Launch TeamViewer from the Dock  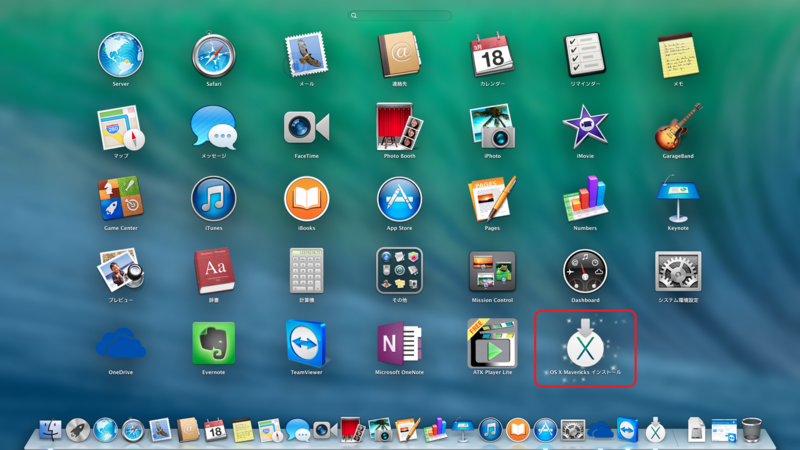click(x=628, y=430)
